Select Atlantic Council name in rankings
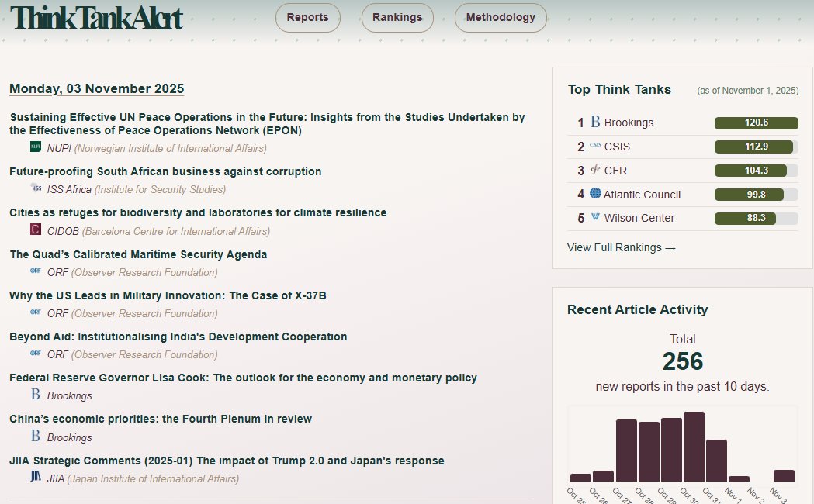 point(643,195)
